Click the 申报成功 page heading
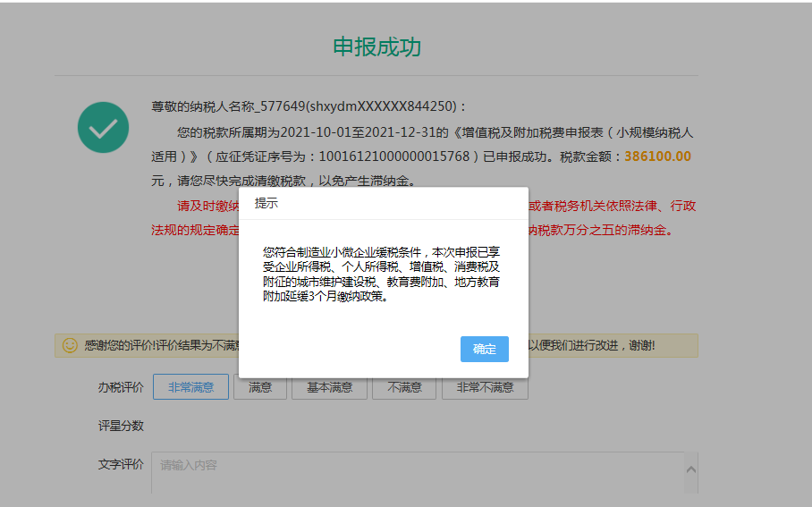 click(376, 47)
